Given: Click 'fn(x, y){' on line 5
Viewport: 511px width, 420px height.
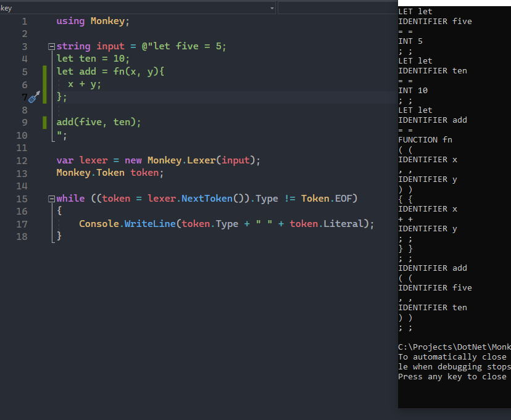Looking at the screenshot, I should [138, 72].
